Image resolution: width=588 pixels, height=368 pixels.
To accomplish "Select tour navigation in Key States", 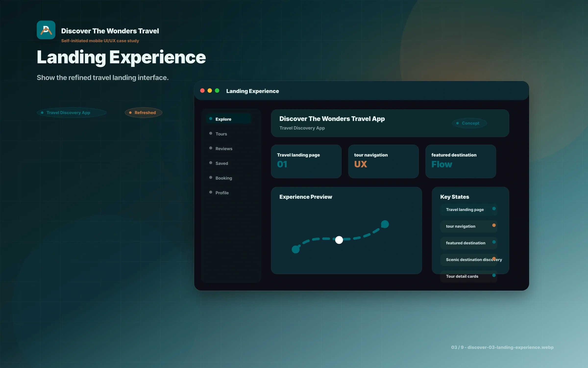I will tap(469, 226).
